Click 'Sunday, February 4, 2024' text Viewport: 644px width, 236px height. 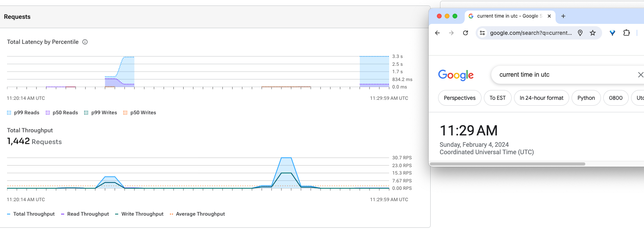tap(474, 144)
